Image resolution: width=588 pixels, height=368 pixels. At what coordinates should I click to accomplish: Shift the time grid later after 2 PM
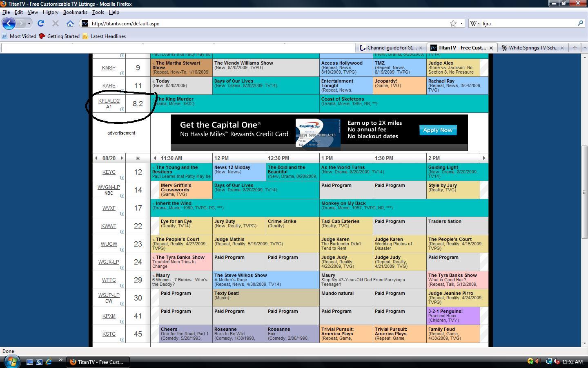[484, 158]
